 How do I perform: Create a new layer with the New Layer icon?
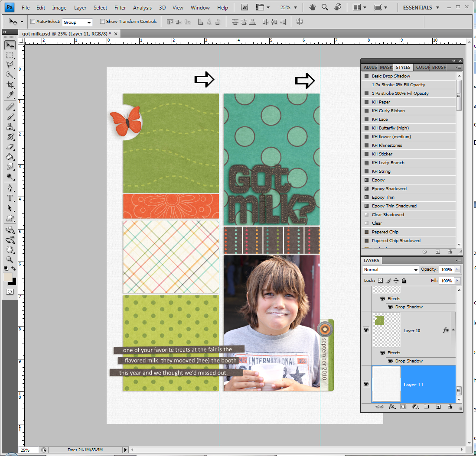438,407
